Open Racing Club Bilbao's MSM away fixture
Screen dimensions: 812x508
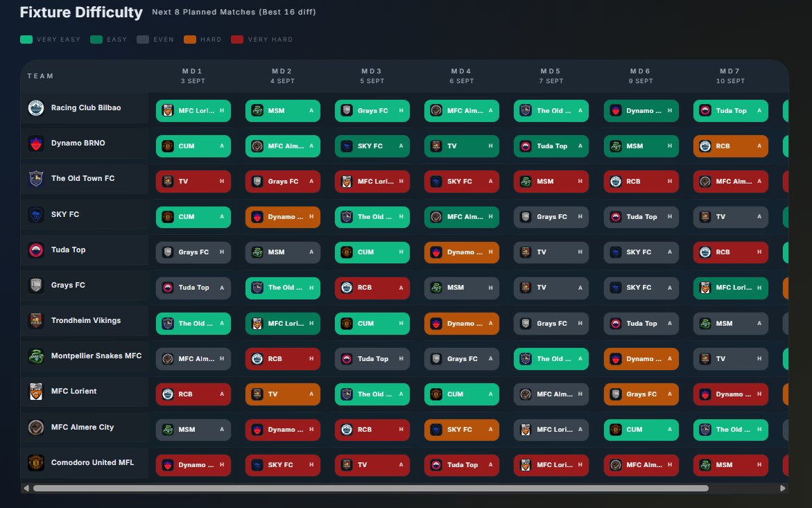pyautogui.click(x=282, y=110)
